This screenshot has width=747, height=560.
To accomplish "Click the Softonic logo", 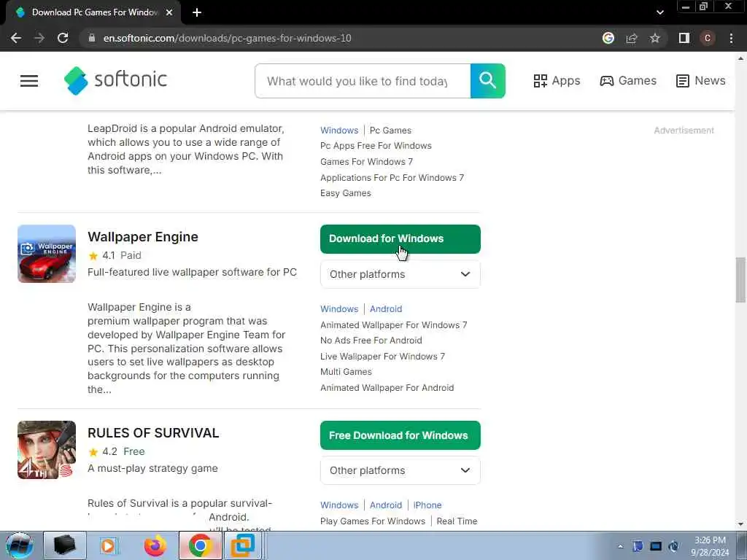I will tap(116, 80).
